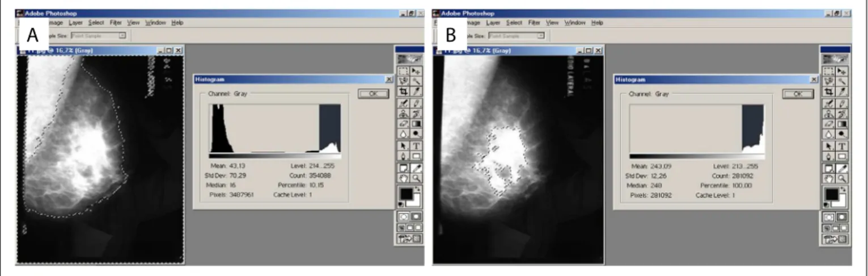Choose the Rectangle shape tool in right Photoshop window

(x=842, y=156)
